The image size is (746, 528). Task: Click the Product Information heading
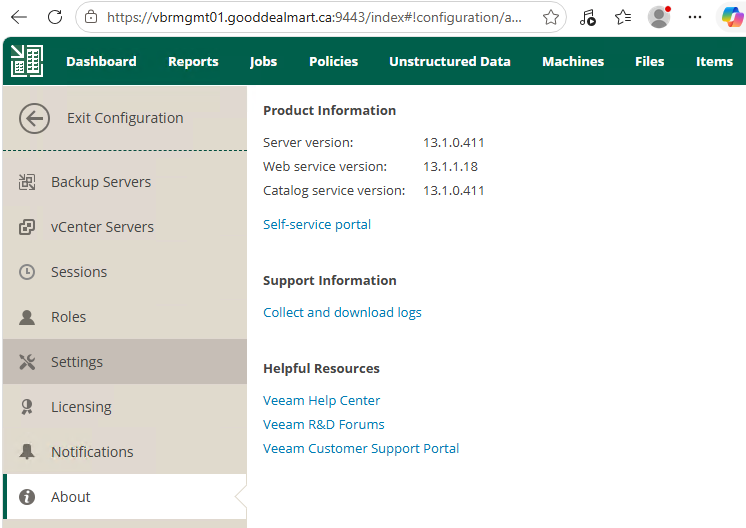point(330,110)
